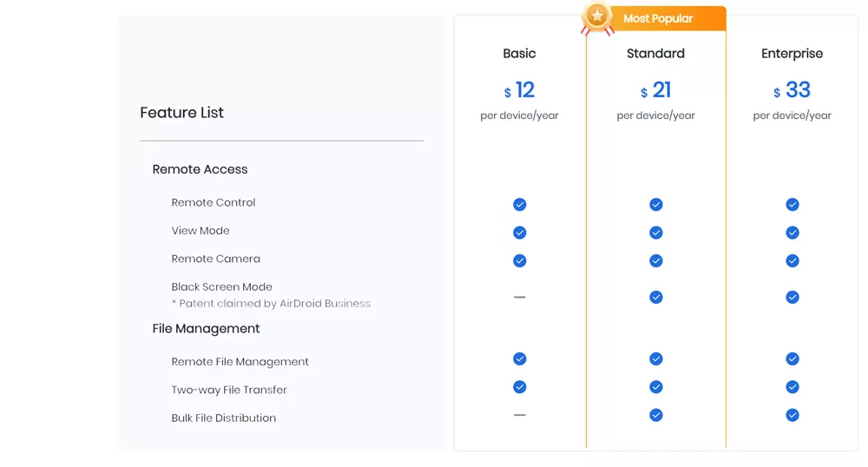This screenshot has width=868, height=467.
Task: Click the Standard checkmark for Two-way File Transfer
Action: [656, 387]
